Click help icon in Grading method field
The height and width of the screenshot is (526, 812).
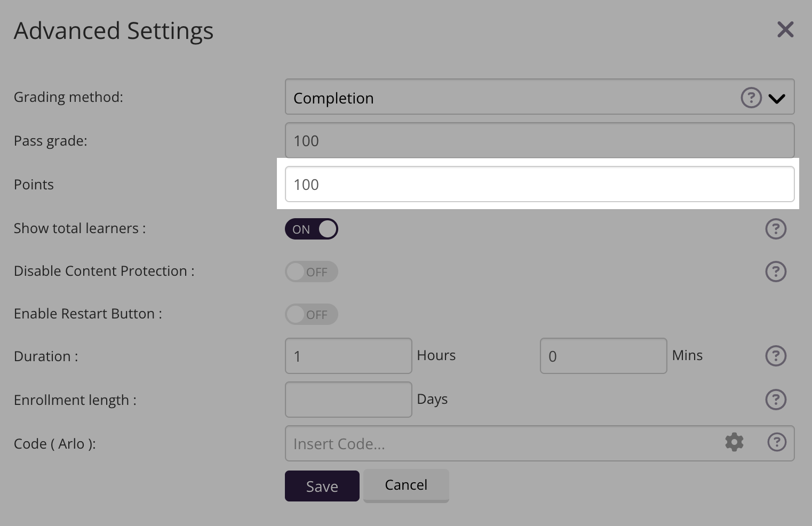point(751,98)
